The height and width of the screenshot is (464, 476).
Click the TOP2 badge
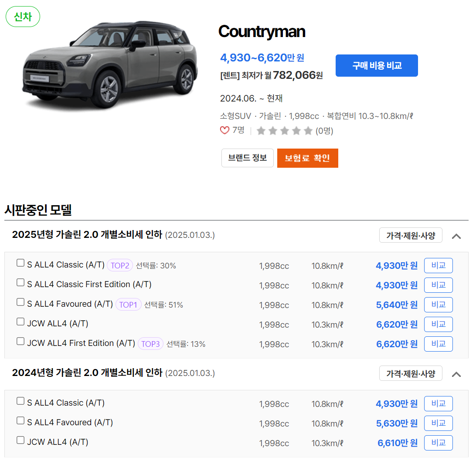pyautogui.click(x=119, y=265)
